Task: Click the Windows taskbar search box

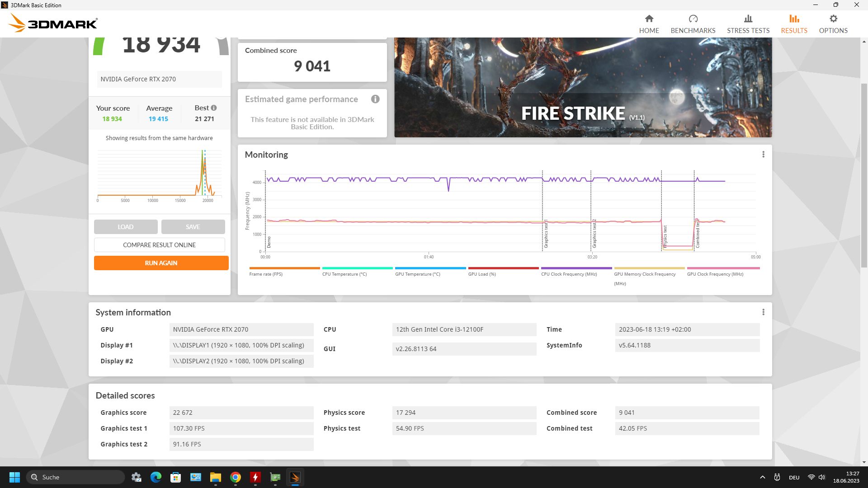Action: (76, 477)
